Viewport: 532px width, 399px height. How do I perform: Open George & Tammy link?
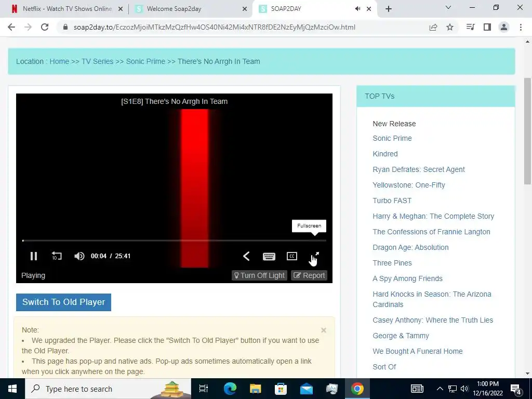[401, 336]
